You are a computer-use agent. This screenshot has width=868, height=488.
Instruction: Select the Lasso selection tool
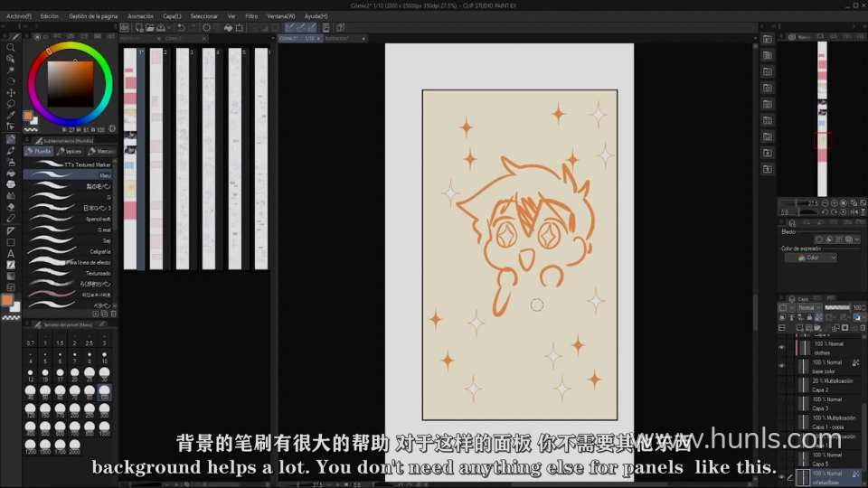(11, 104)
